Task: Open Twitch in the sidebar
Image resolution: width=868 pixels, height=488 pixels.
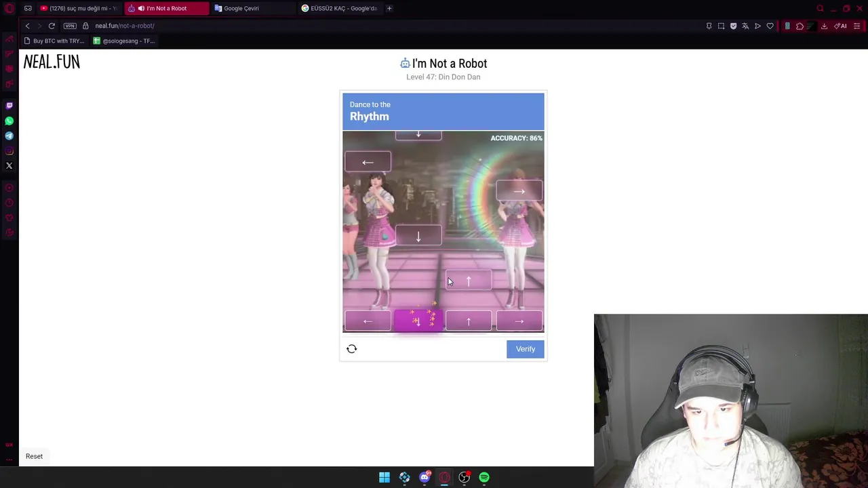Action: pyautogui.click(x=9, y=106)
